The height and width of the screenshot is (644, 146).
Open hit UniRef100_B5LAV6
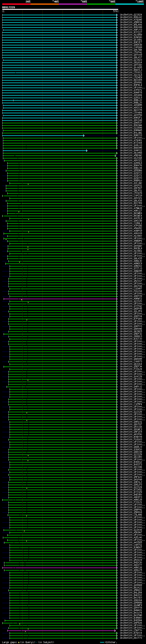point(131,25)
